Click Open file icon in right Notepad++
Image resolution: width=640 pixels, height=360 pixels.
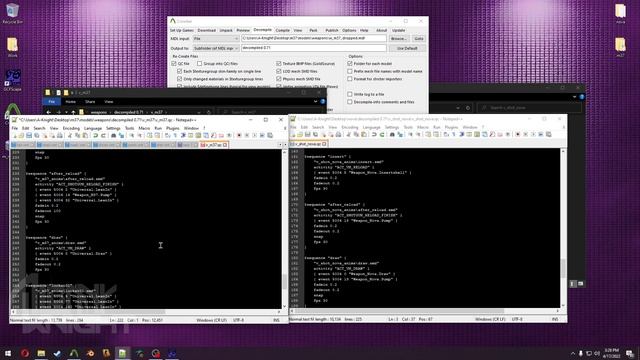click(x=300, y=134)
